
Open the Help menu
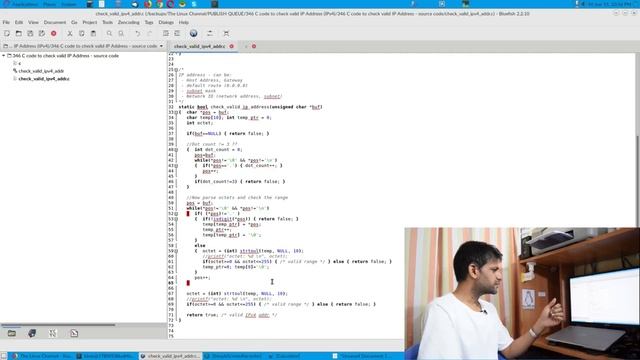(184, 22)
